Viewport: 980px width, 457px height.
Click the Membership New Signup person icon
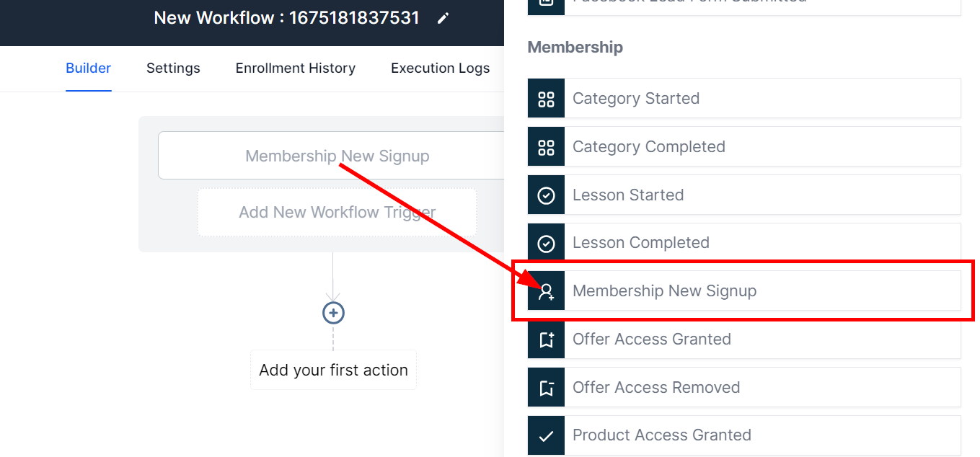click(546, 291)
